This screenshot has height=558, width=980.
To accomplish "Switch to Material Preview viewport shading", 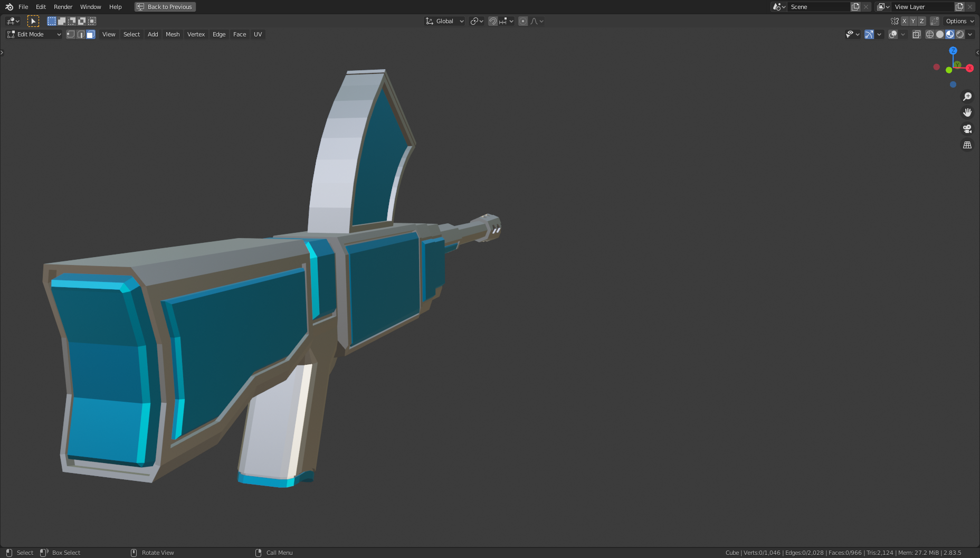I will pyautogui.click(x=950, y=34).
